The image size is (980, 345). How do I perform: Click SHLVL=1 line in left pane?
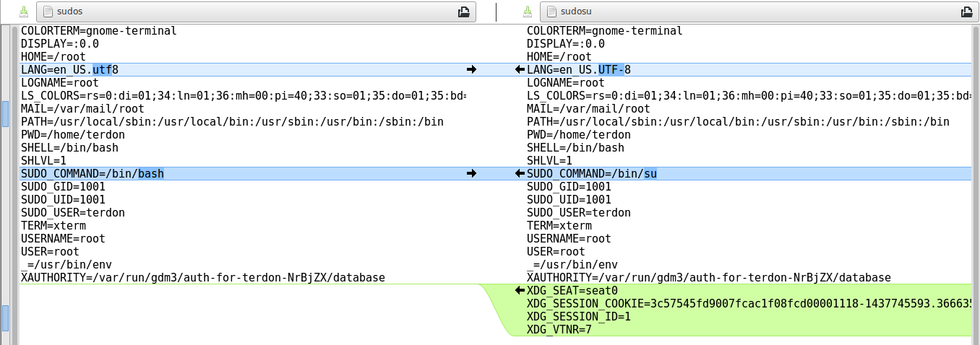pos(43,161)
